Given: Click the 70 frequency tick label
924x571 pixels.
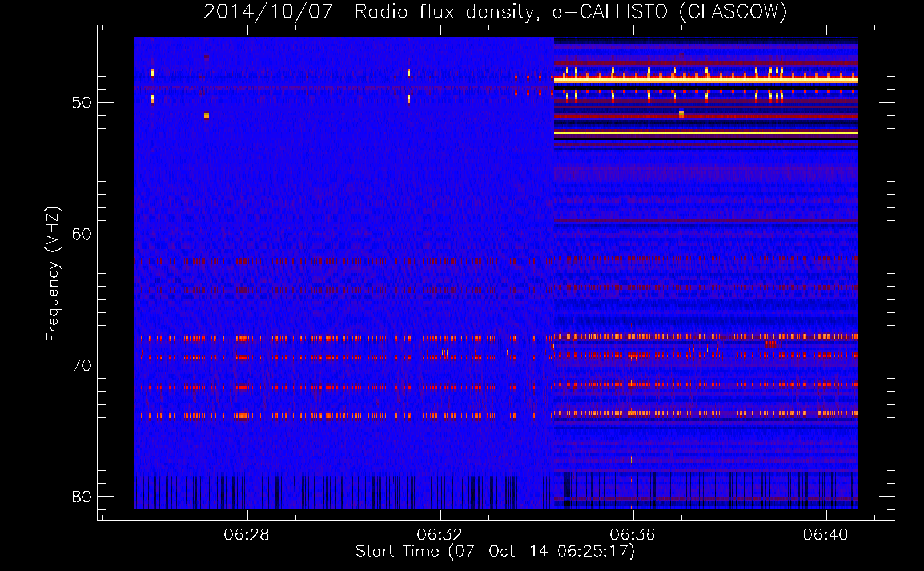Looking at the screenshot, I should [82, 365].
